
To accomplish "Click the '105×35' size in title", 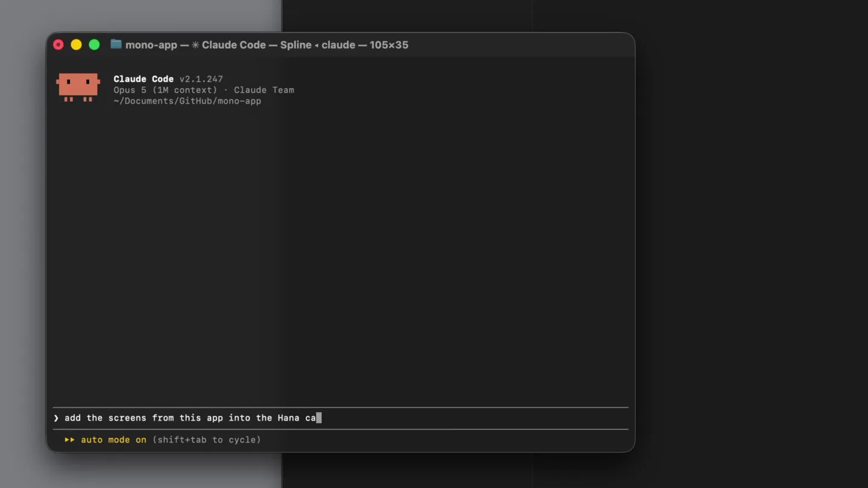I will (x=389, y=45).
